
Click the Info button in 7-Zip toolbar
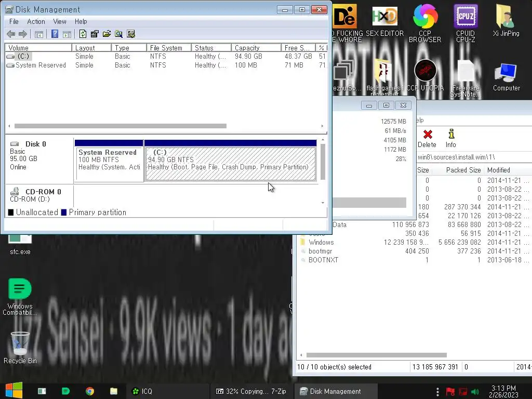click(x=450, y=138)
